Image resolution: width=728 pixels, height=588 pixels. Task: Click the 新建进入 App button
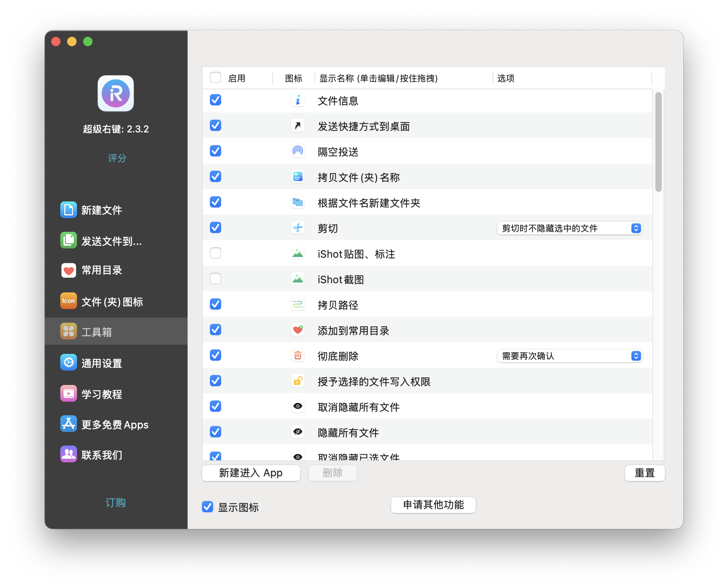click(251, 473)
